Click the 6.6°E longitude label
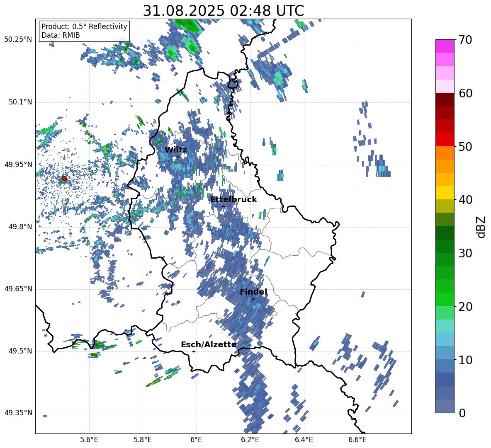491x448 pixels. (x=357, y=440)
